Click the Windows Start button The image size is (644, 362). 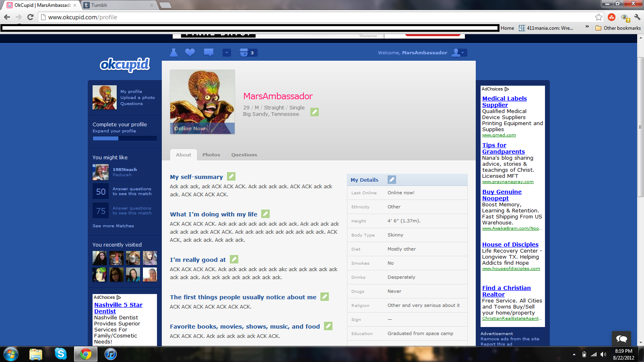pos(11,354)
